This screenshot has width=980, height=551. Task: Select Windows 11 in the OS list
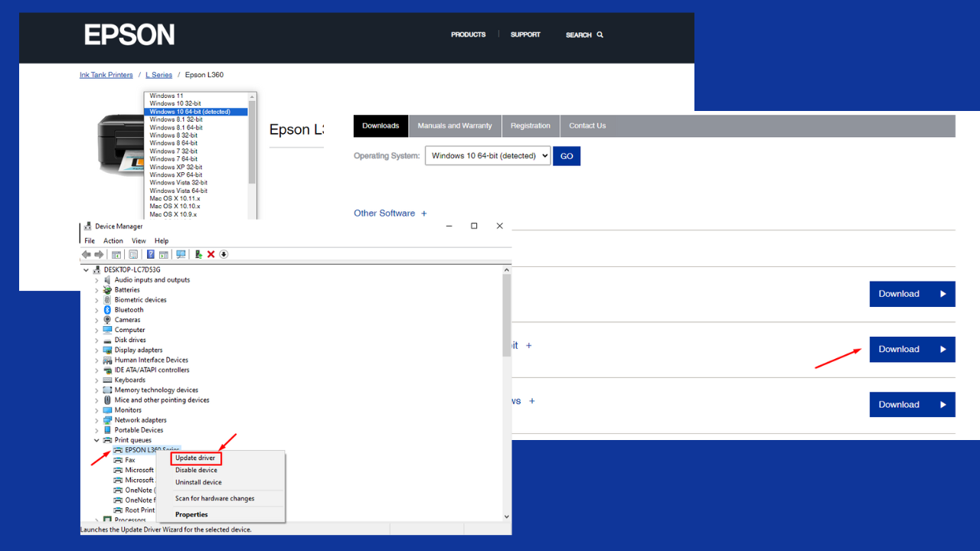[166, 96]
